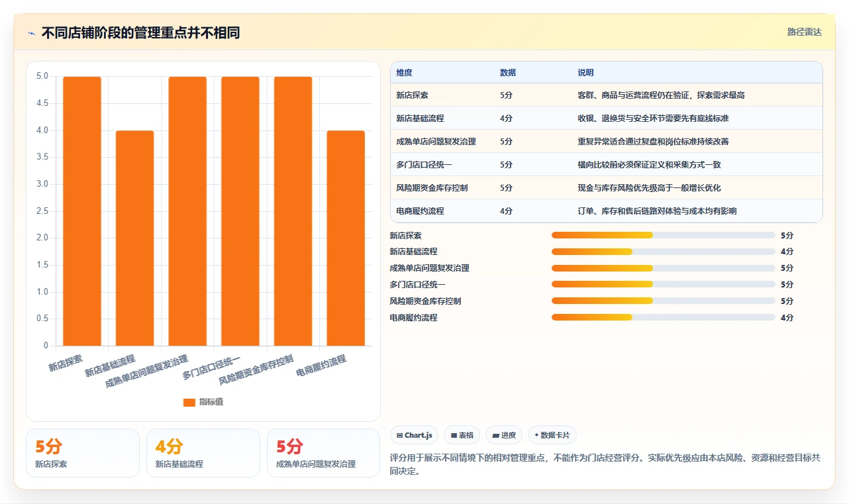The image size is (849, 504).
Task: Click the 5.0 y-axis tick label
Action: (42, 76)
